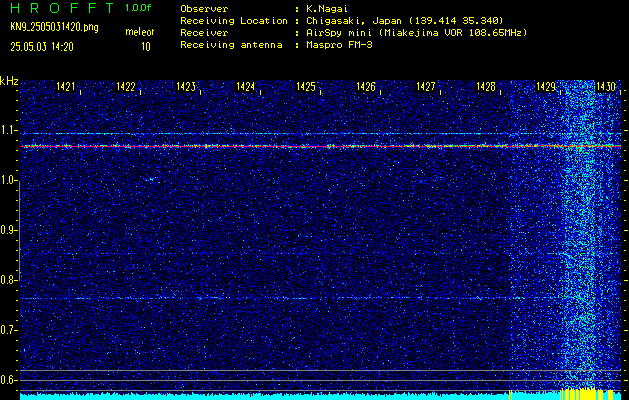Viewport: 629px width, 400px height.
Task: Click the red carrier signal line
Action: pos(320,146)
